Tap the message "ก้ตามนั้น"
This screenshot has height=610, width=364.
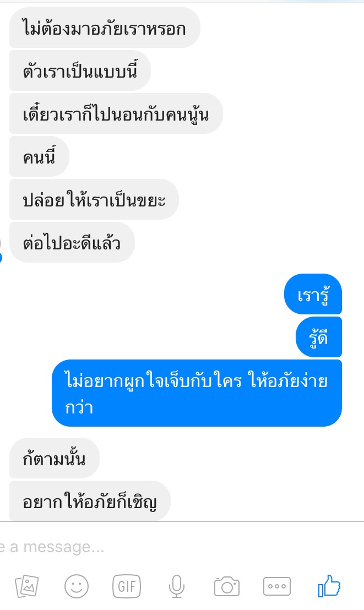(x=55, y=458)
